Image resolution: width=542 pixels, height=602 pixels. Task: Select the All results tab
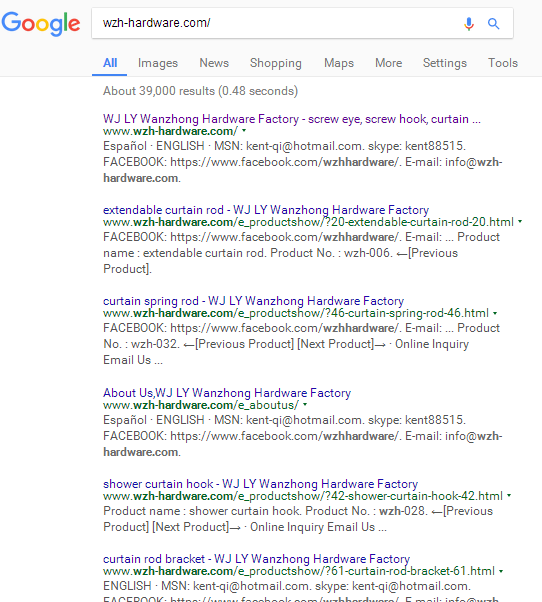pos(110,63)
